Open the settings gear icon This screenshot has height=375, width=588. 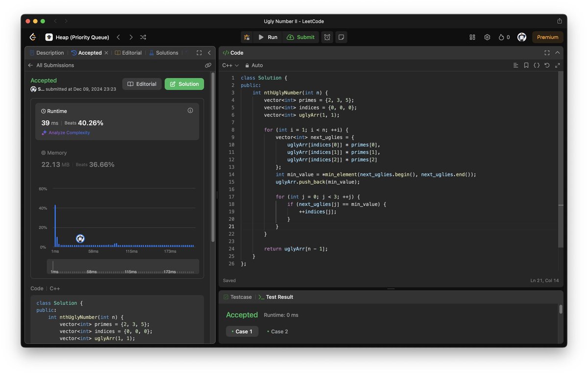point(487,37)
